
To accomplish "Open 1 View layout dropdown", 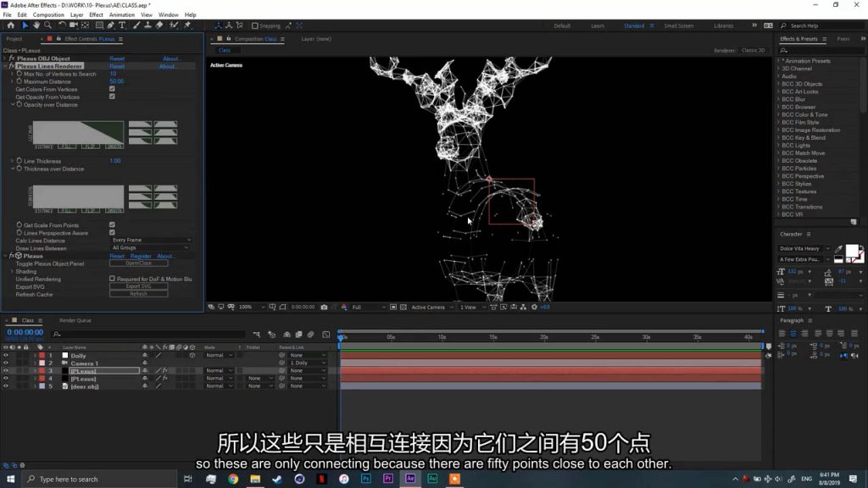I will [x=472, y=307].
